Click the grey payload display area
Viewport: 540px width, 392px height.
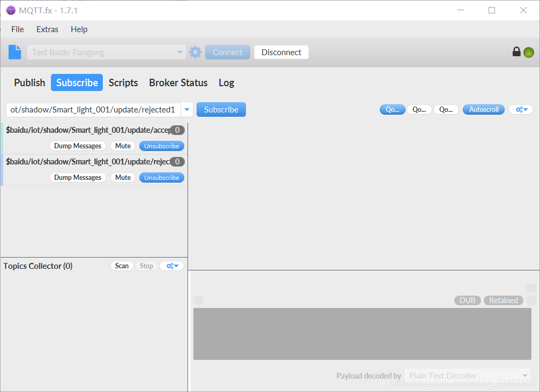[x=362, y=334]
